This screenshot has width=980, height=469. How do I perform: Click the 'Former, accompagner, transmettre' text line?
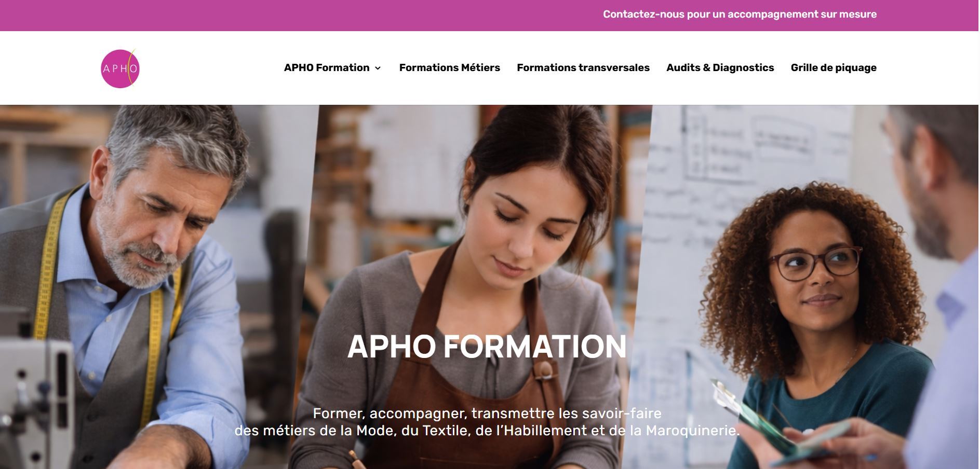[x=487, y=413]
